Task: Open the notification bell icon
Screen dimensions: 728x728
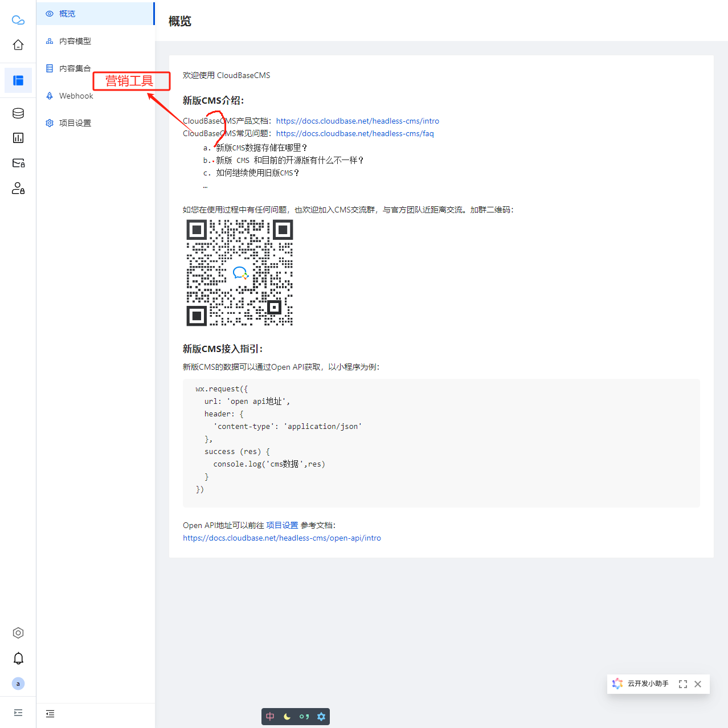Action: [x=18, y=659]
